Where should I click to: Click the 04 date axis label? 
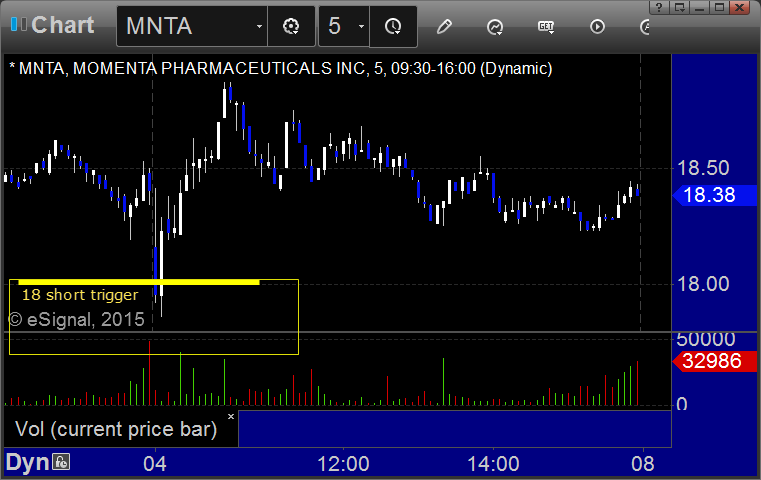pos(155,464)
